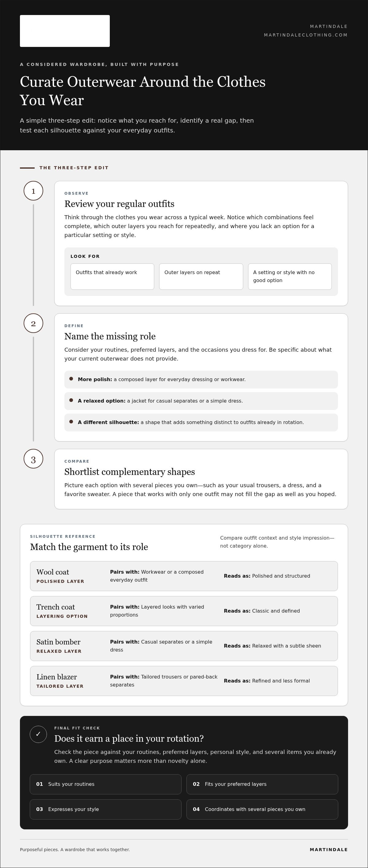
Task: Open the Trench coat reference row
Action: (184, 611)
